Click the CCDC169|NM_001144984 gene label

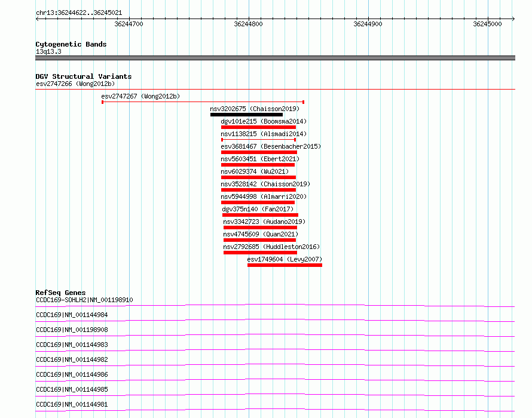coord(72,315)
